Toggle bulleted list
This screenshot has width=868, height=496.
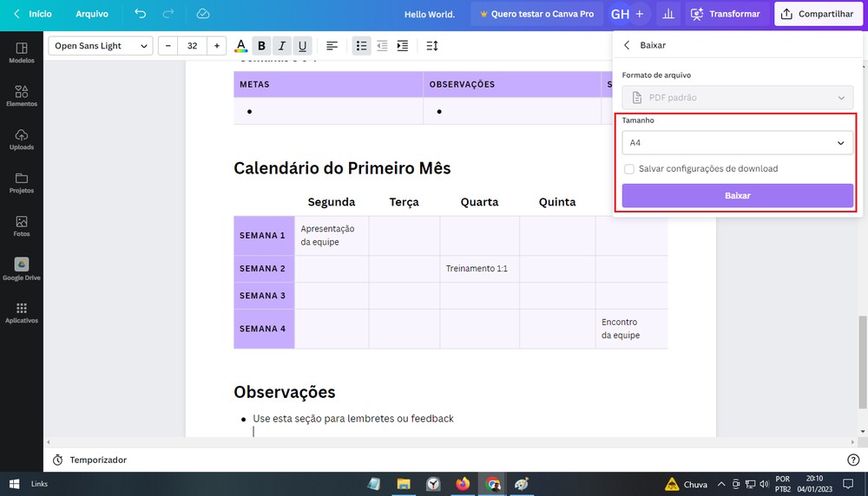[x=361, y=46]
